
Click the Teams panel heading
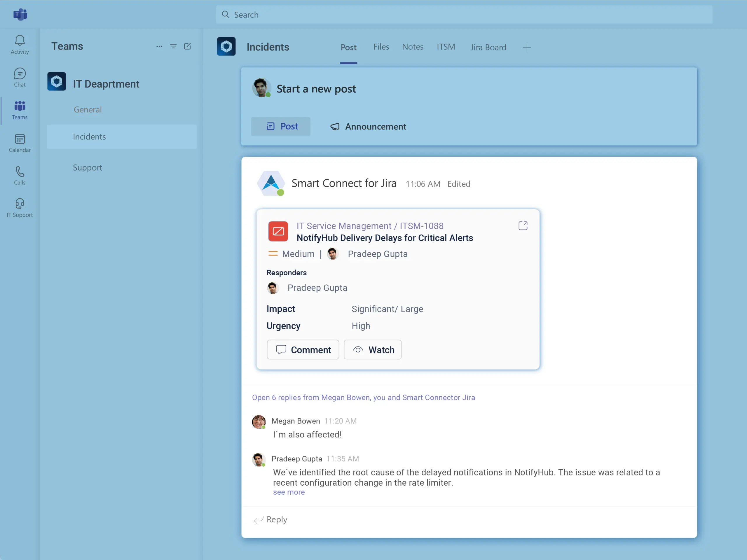(x=67, y=46)
